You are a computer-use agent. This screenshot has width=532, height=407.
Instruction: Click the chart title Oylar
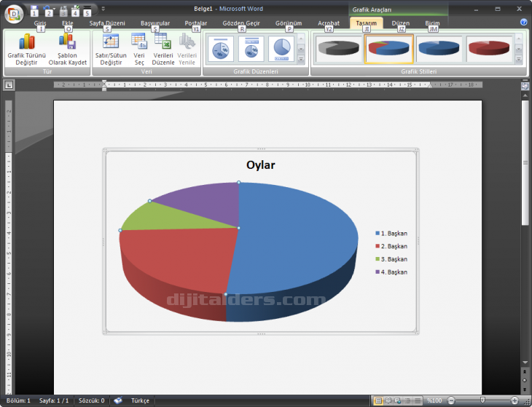click(x=261, y=165)
